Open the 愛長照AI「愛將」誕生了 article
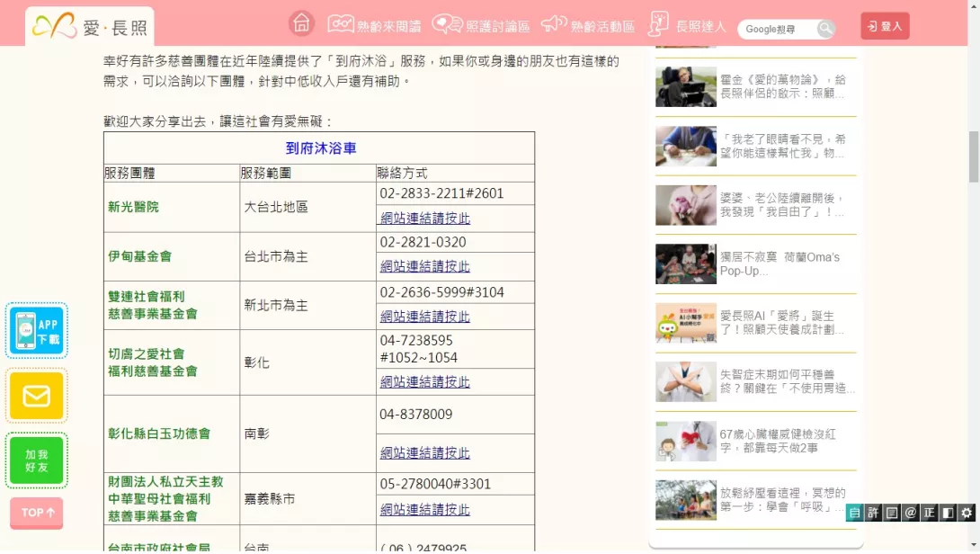The width and height of the screenshot is (980, 554). pyautogui.click(x=755, y=323)
